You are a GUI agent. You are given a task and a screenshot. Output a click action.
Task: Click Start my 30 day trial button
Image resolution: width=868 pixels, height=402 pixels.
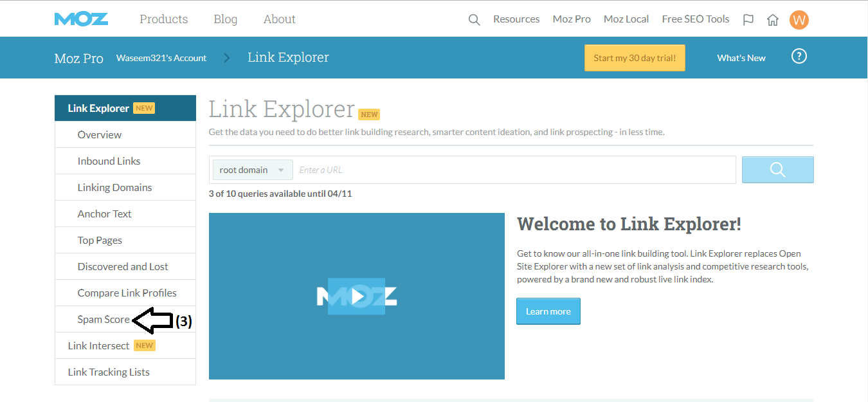coord(635,58)
